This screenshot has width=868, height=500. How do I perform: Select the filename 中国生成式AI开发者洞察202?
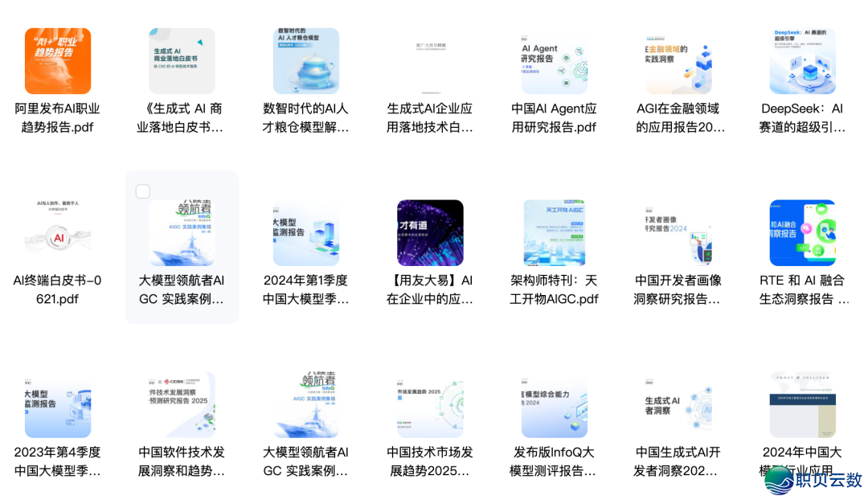click(x=678, y=461)
